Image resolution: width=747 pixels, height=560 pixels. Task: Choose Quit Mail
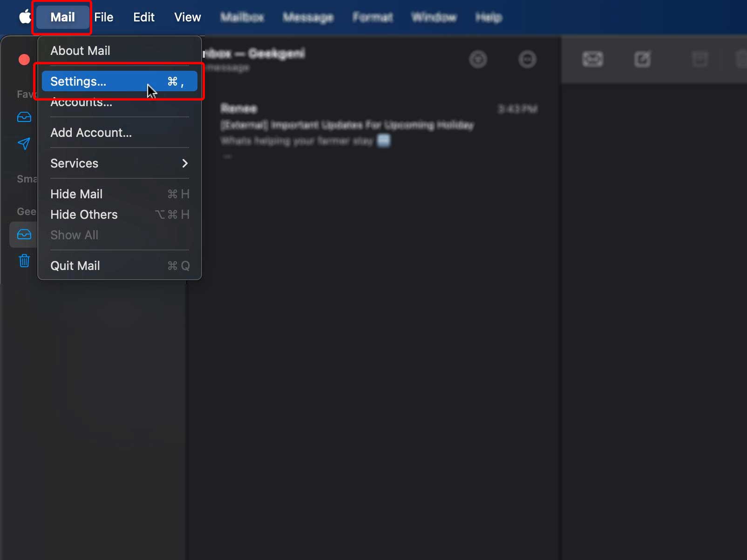[120, 266]
